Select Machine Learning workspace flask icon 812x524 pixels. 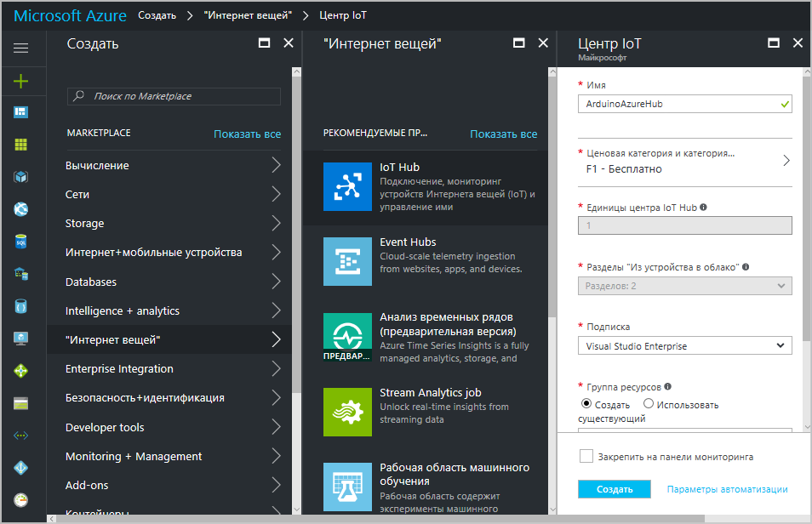tap(347, 487)
